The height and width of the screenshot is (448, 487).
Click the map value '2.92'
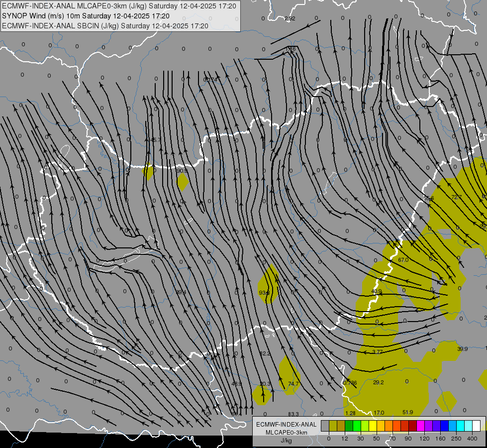(x=290, y=18)
